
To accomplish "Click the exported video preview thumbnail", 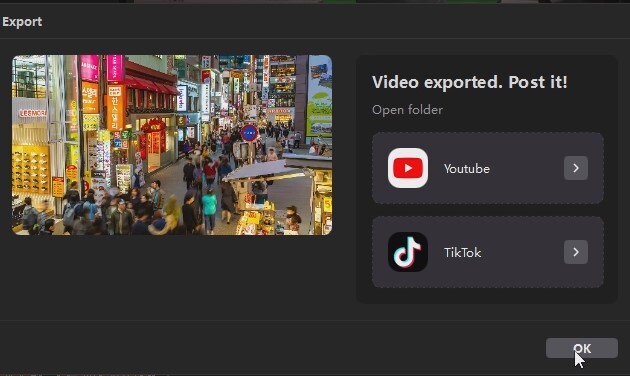I will [172, 145].
